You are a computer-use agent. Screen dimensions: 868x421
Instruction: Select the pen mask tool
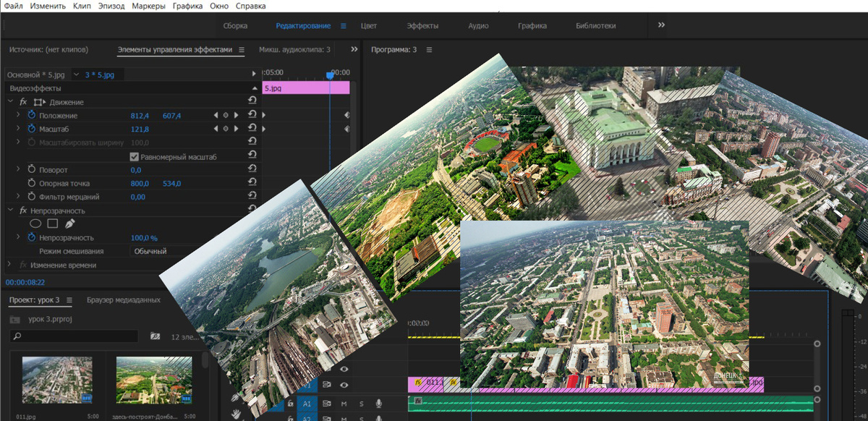[x=69, y=224]
